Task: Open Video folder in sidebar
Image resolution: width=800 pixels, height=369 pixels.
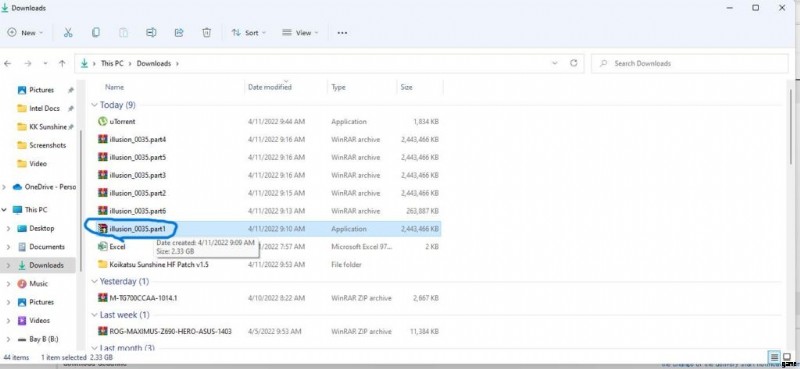Action: pos(38,163)
